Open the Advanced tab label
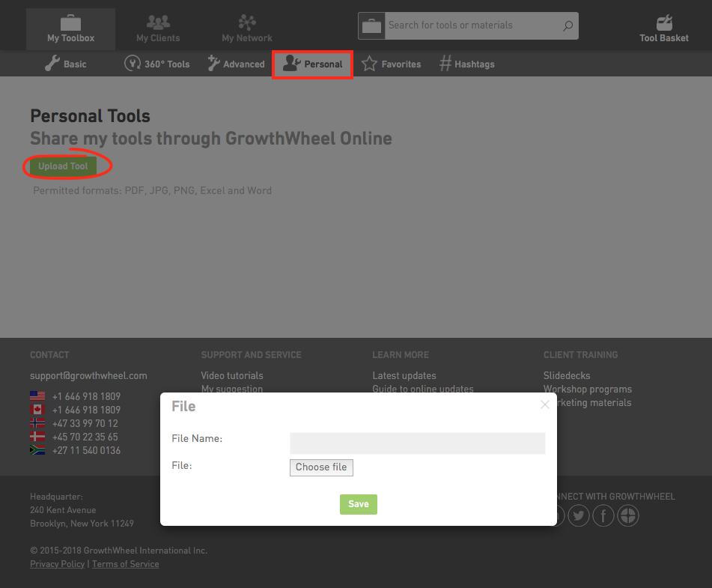Image resolution: width=712 pixels, height=588 pixels. [x=244, y=64]
